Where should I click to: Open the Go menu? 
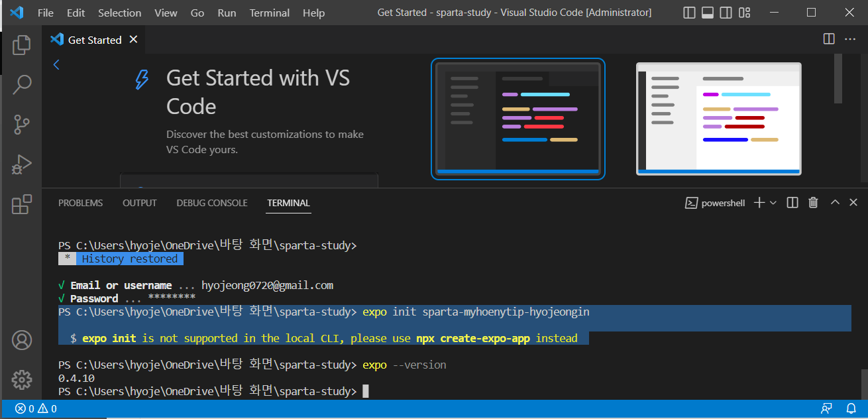coord(197,13)
